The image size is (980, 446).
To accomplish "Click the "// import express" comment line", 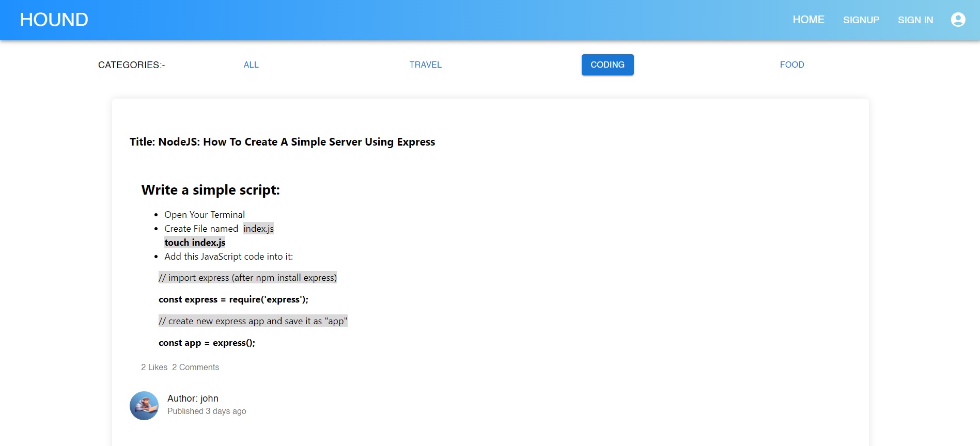I will coord(247,278).
